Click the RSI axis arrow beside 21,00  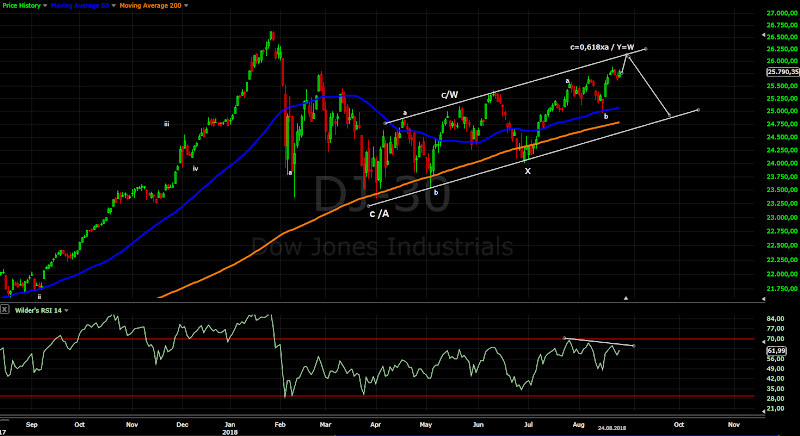coord(764,411)
